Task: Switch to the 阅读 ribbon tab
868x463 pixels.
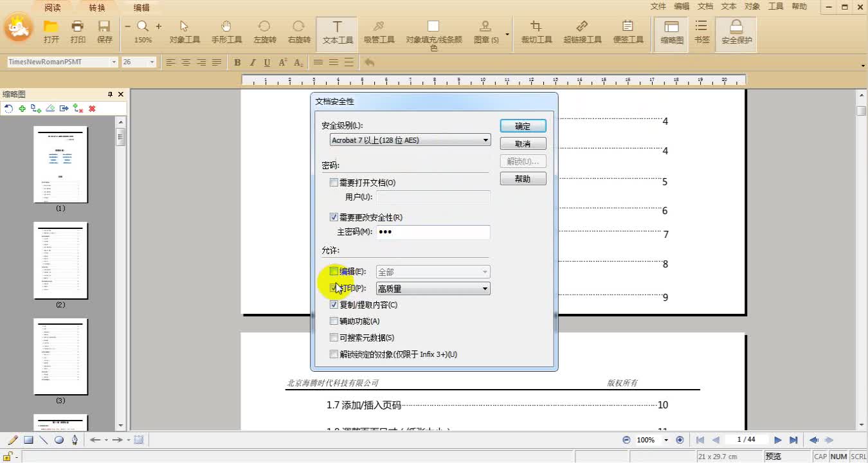Action: point(52,7)
